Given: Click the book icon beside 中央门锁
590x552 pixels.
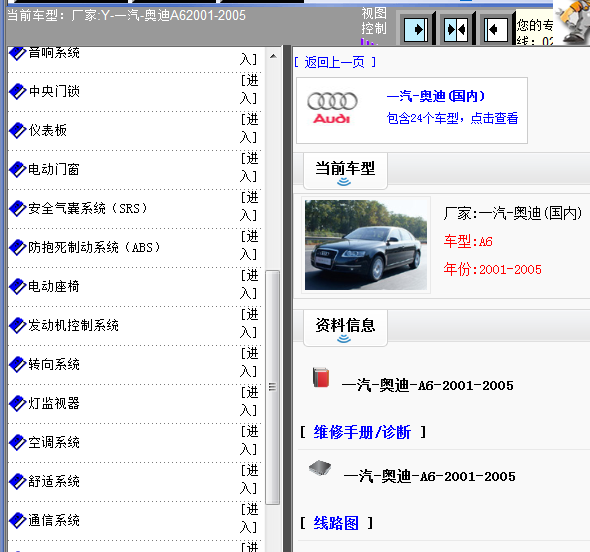Looking at the screenshot, I should tap(17, 91).
